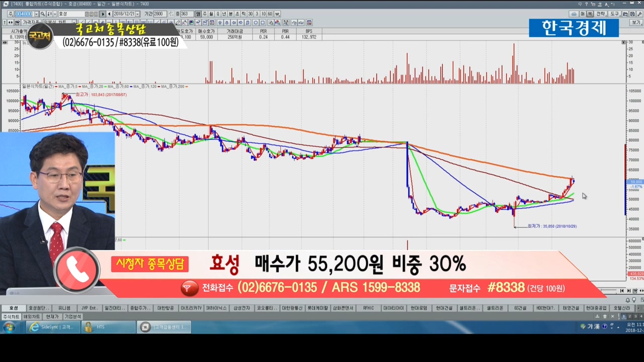
Task: Click the shift chart down arrow icon
Action: [226, 23]
